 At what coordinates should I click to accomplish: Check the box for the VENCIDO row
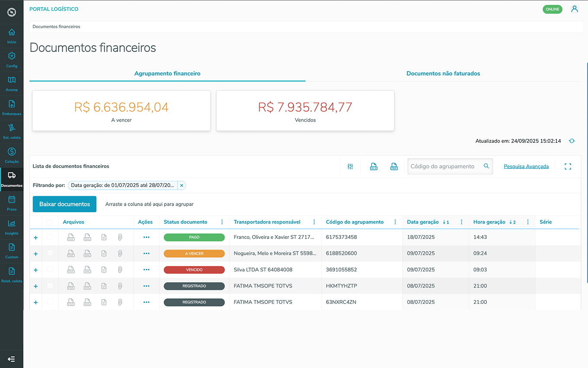50,269
